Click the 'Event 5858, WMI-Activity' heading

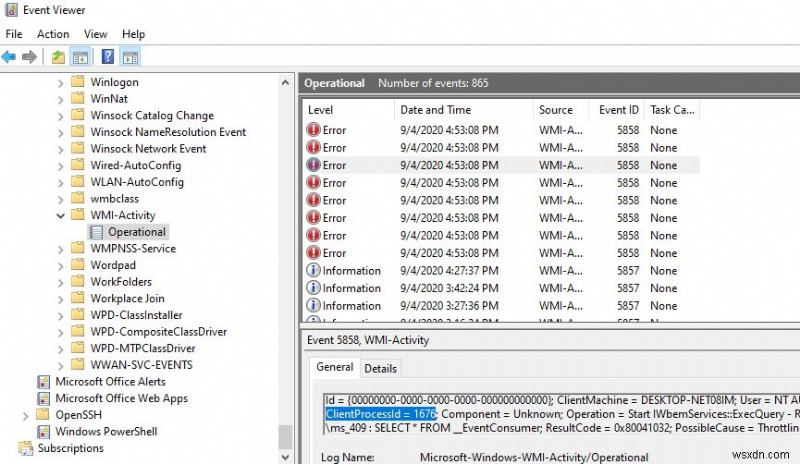click(x=368, y=340)
